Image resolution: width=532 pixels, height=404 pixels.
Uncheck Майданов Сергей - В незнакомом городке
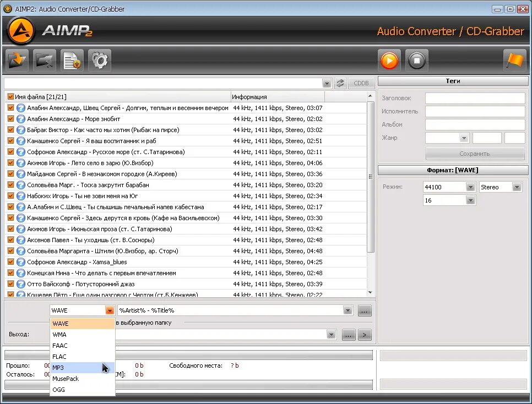(x=10, y=174)
